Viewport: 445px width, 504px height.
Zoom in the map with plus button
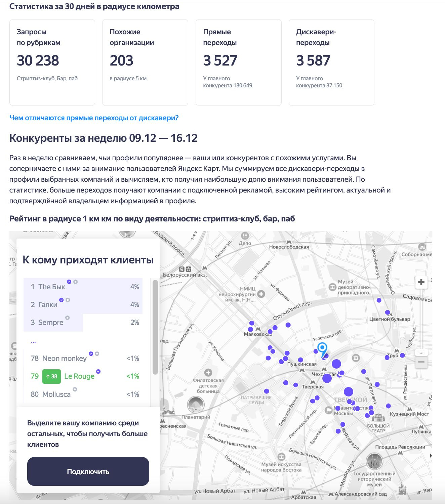pyautogui.click(x=421, y=282)
